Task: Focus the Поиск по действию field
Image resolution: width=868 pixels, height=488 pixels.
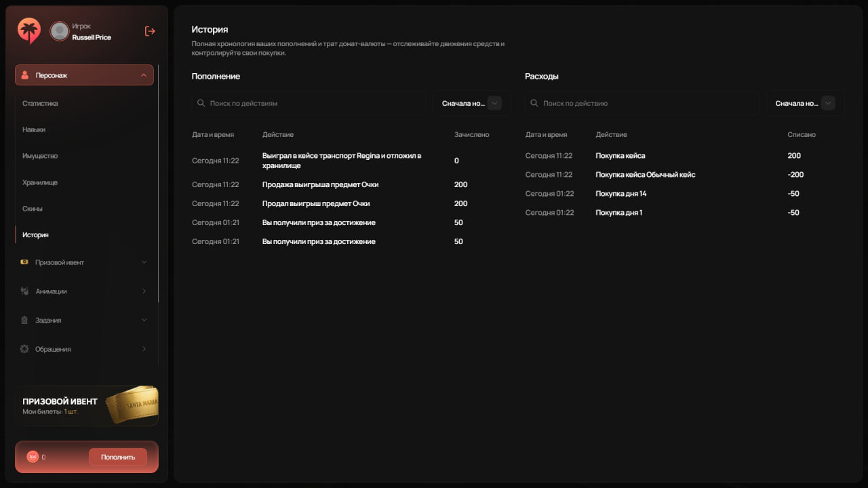Action: coord(642,103)
